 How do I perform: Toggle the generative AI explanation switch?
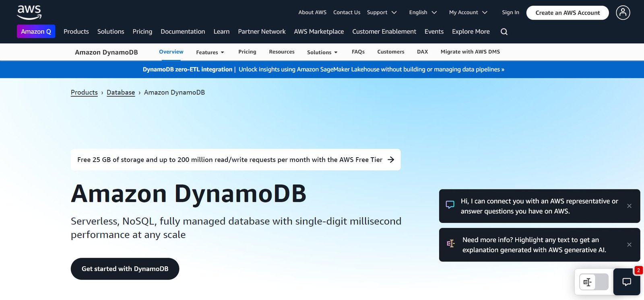click(x=594, y=282)
